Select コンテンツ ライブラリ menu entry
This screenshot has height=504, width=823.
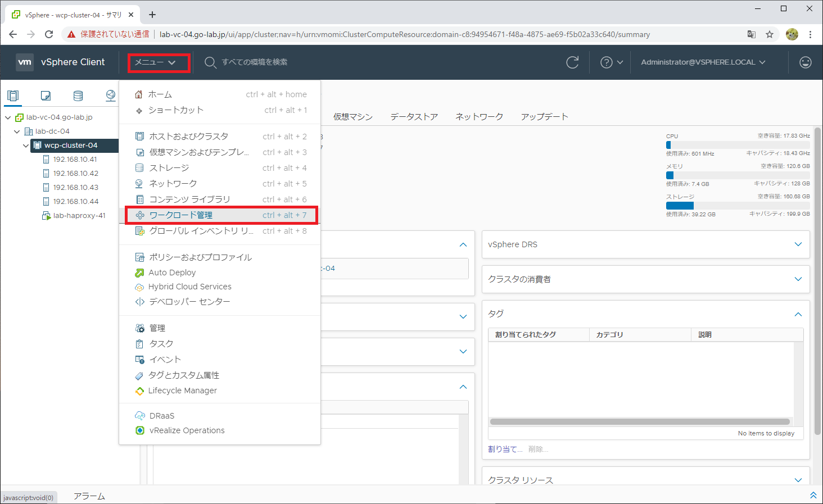[x=220, y=199]
